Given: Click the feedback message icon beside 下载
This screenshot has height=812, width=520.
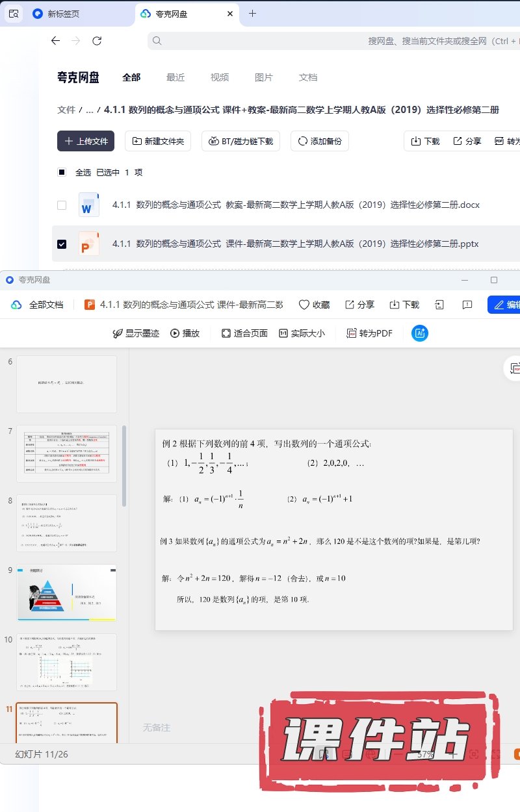Looking at the screenshot, I should coord(467,305).
